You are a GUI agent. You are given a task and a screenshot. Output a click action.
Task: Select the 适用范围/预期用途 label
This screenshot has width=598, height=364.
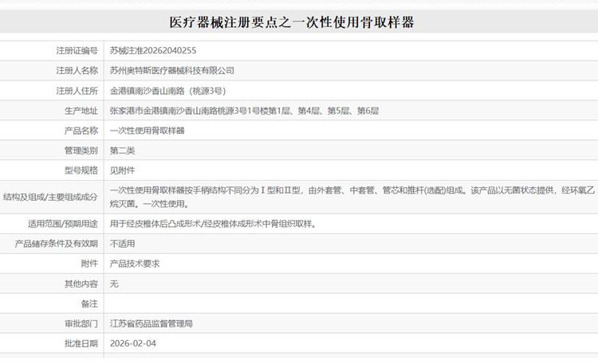tap(63, 223)
